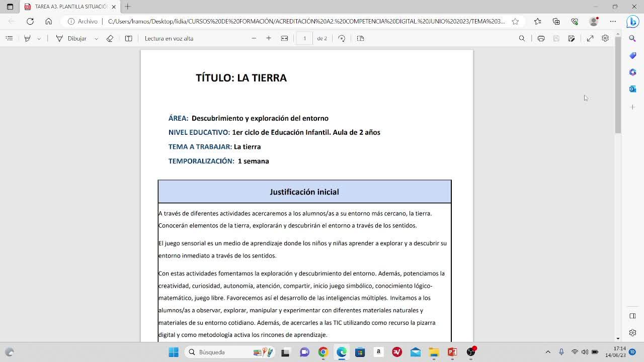Switch to the TAREA A3 PLANTILLA tab
This screenshot has width=644, height=362.
click(70, 7)
